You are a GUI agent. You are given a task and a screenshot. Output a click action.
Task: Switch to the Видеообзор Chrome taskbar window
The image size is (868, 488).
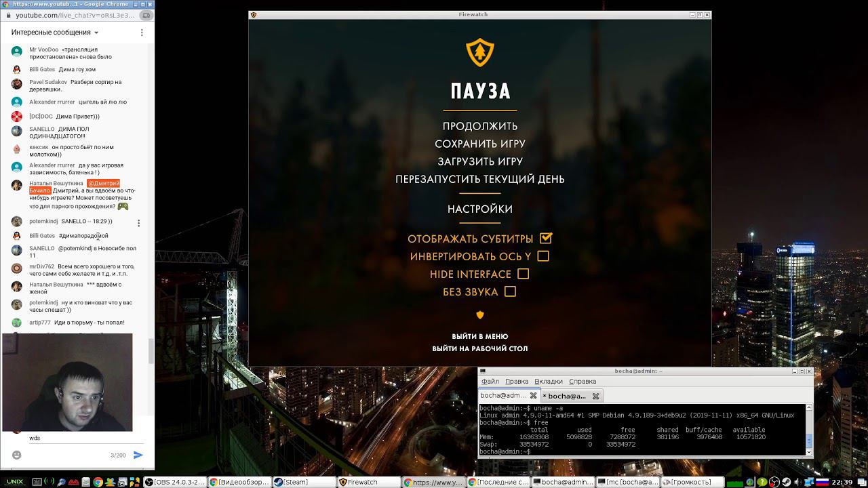pos(239,482)
